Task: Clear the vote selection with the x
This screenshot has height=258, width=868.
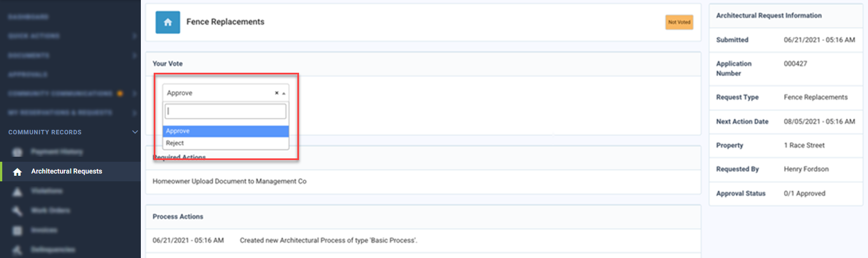Action: coord(277,93)
